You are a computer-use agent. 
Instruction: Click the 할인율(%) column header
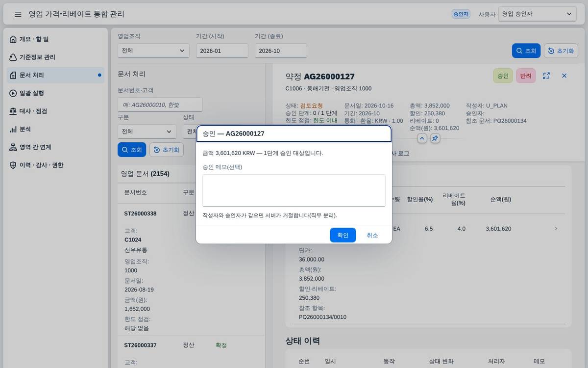click(420, 200)
